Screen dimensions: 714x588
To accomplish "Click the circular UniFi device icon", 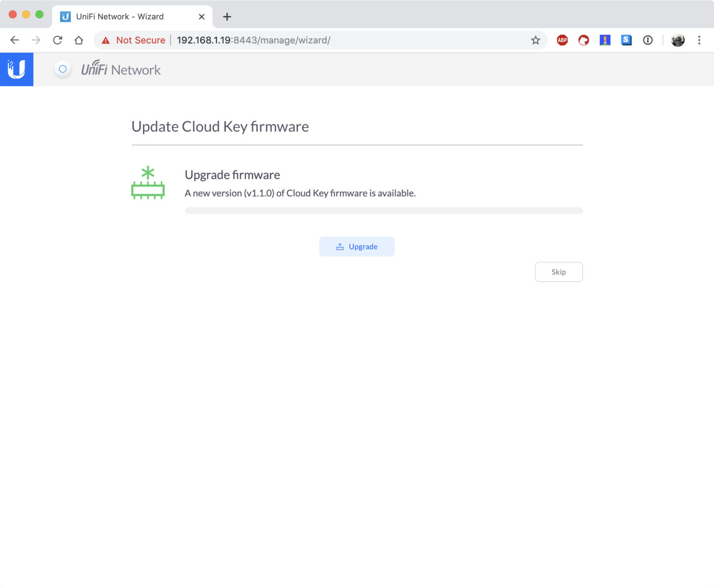I will (62, 70).
